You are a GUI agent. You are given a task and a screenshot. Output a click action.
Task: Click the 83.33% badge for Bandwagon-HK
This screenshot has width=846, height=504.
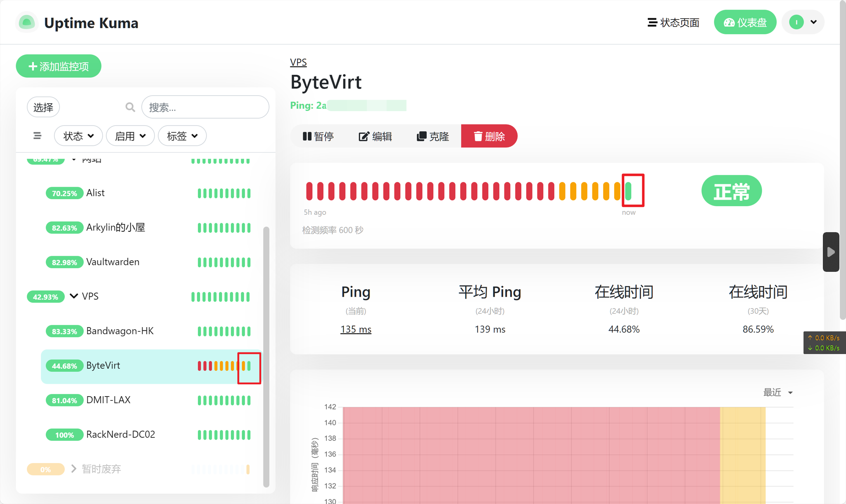(x=64, y=331)
